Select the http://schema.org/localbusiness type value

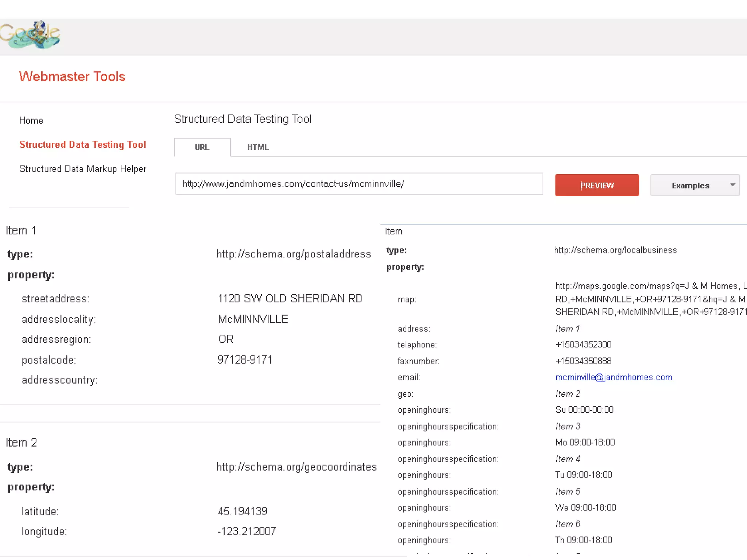pyautogui.click(x=615, y=250)
